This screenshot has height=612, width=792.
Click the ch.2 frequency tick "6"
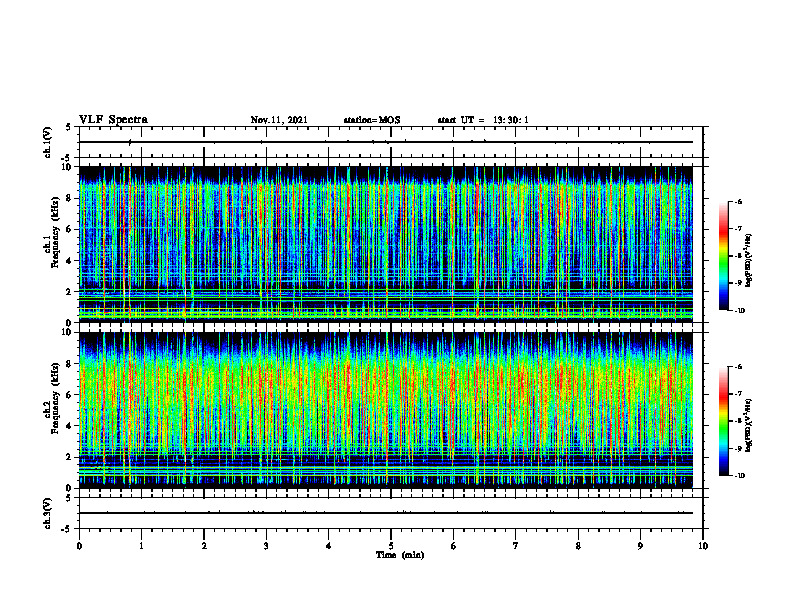point(70,395)
